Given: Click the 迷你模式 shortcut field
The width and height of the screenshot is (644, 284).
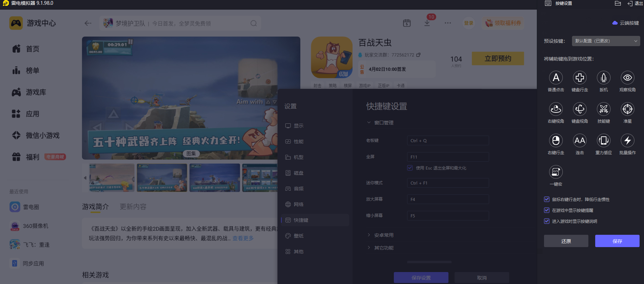Looking at the screenshot, I should click(x=448, y=183).
